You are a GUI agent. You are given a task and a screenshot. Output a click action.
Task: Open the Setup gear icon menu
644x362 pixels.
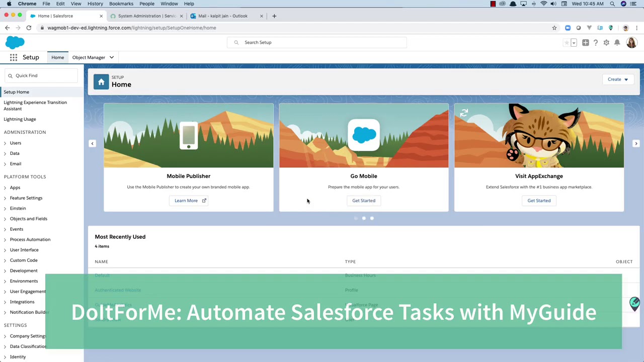point(606,43)
